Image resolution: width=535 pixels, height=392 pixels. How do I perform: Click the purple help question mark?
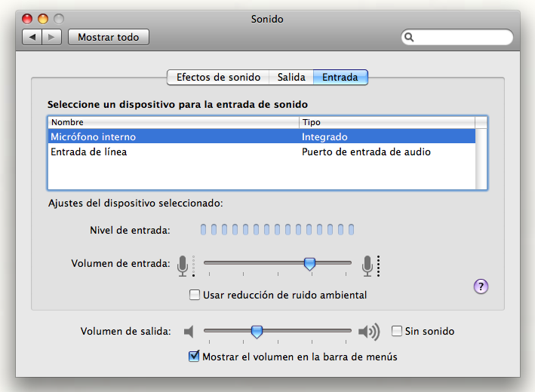pyautogui.click(x=481, y=286)
